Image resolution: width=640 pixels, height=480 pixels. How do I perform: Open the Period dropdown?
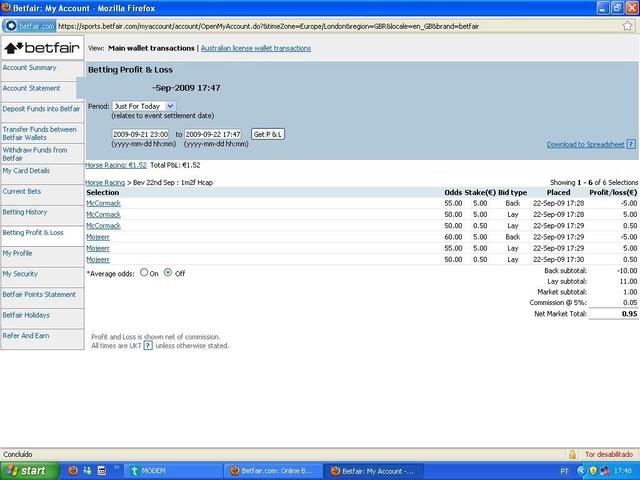point(144,106)
